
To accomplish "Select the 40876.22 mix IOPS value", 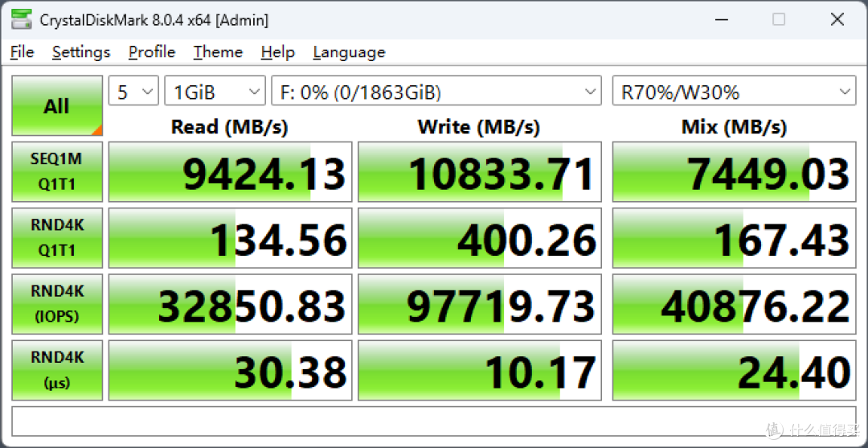I will click(734, 304).
